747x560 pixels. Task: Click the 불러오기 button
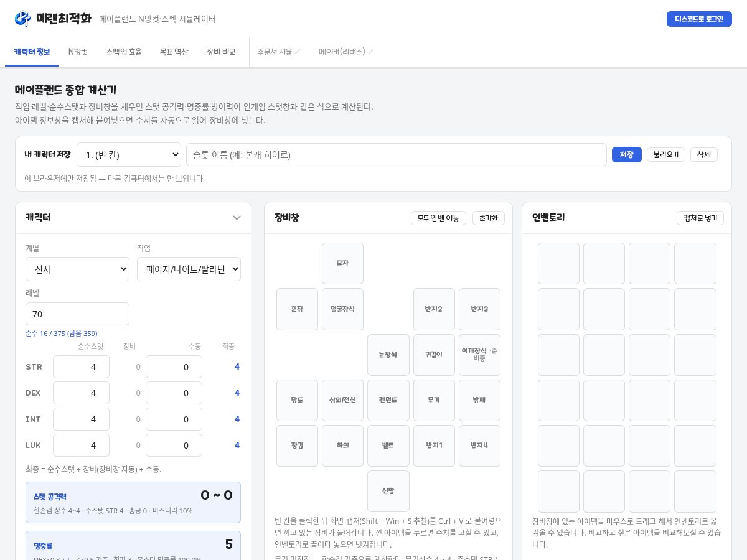666,155
